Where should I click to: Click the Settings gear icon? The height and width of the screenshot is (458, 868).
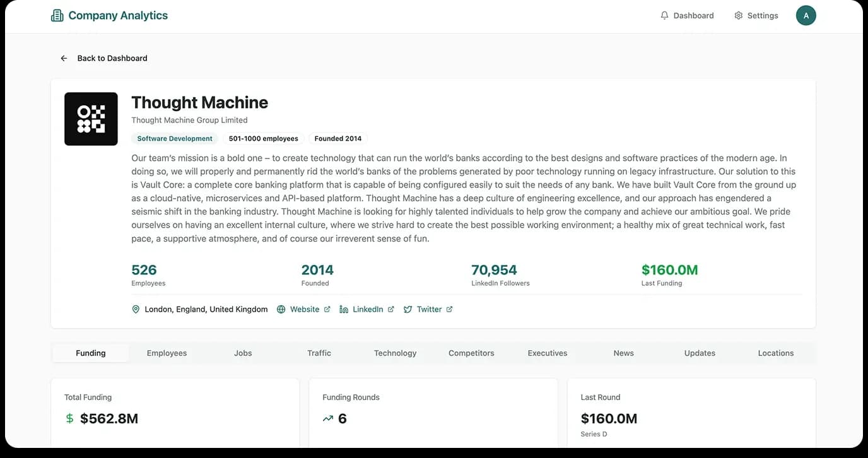point(738,16)
